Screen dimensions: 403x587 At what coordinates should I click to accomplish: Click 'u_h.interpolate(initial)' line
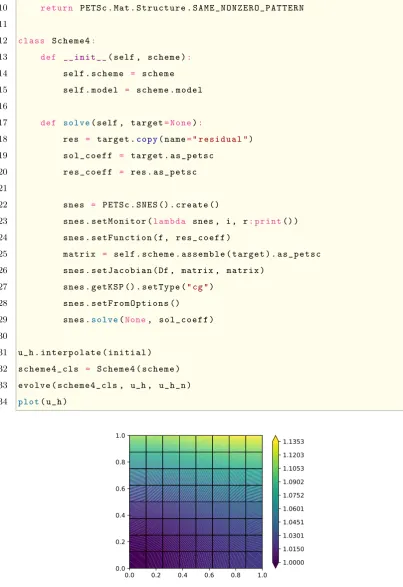85,353
